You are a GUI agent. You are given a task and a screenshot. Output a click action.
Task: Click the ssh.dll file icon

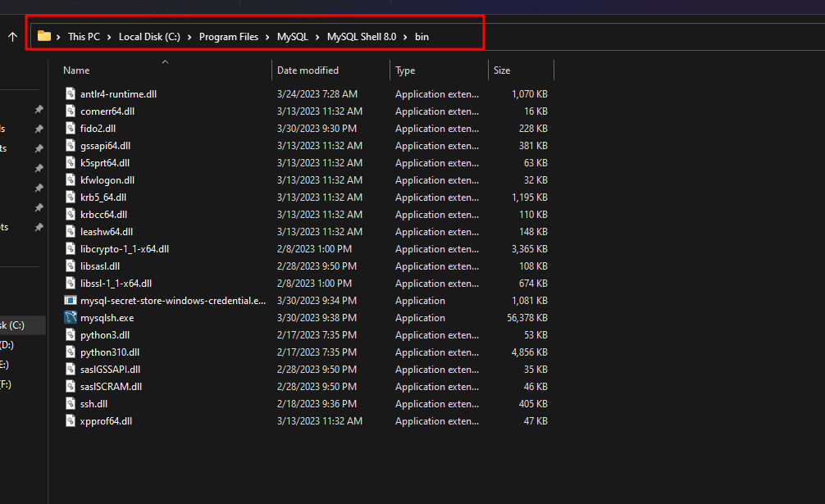click(x=71, y=404)
